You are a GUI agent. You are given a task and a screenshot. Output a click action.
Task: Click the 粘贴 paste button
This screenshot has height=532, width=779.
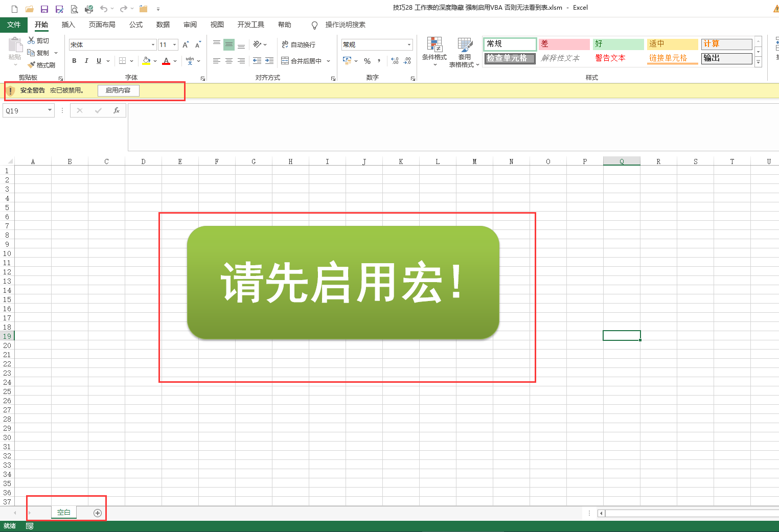coord(15,52)
